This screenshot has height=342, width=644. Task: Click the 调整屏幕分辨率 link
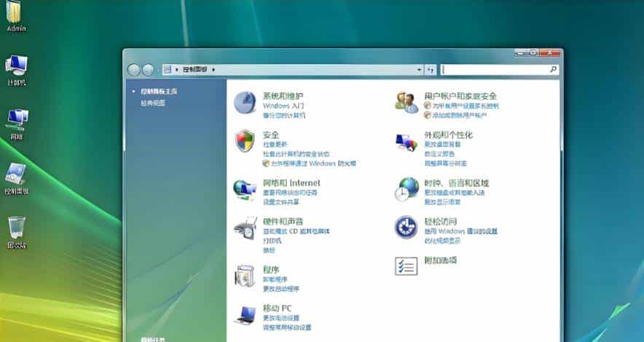point(445,164)
